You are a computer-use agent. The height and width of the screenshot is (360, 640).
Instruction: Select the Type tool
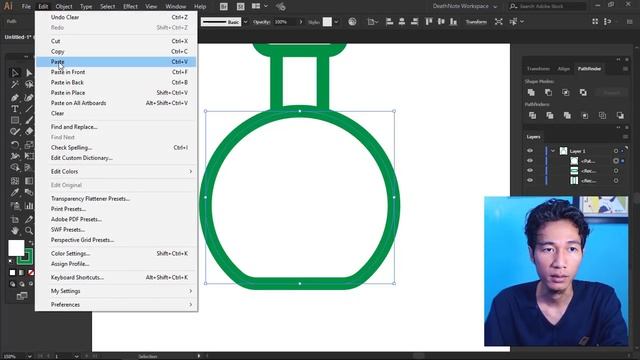(x=15, y=109)
